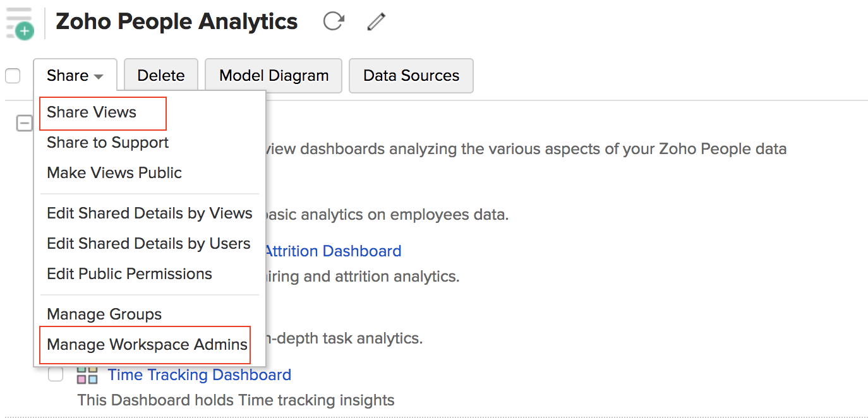Select Share to Support option

[107, 143]
